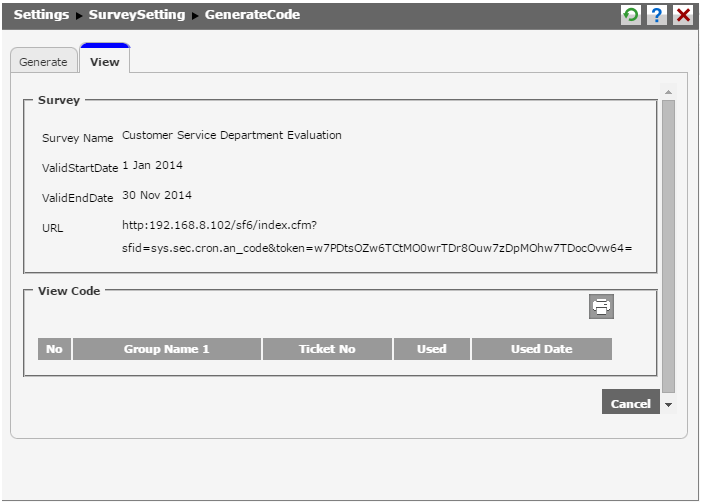Open help with the question mark icon
Image resolution: width=702 pixels, height=504 pixels.
tap(658, 15)
